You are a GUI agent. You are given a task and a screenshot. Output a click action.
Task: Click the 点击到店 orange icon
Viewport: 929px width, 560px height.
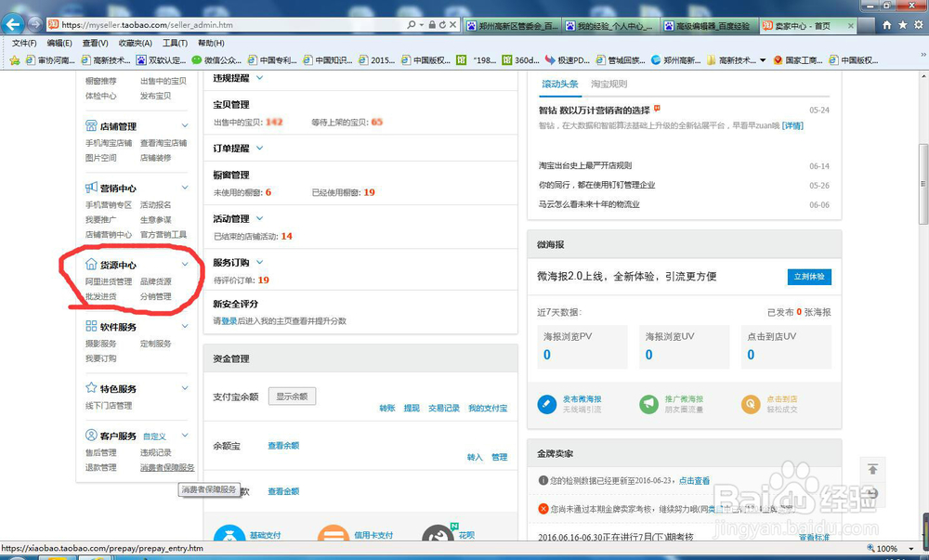point(751,404)
